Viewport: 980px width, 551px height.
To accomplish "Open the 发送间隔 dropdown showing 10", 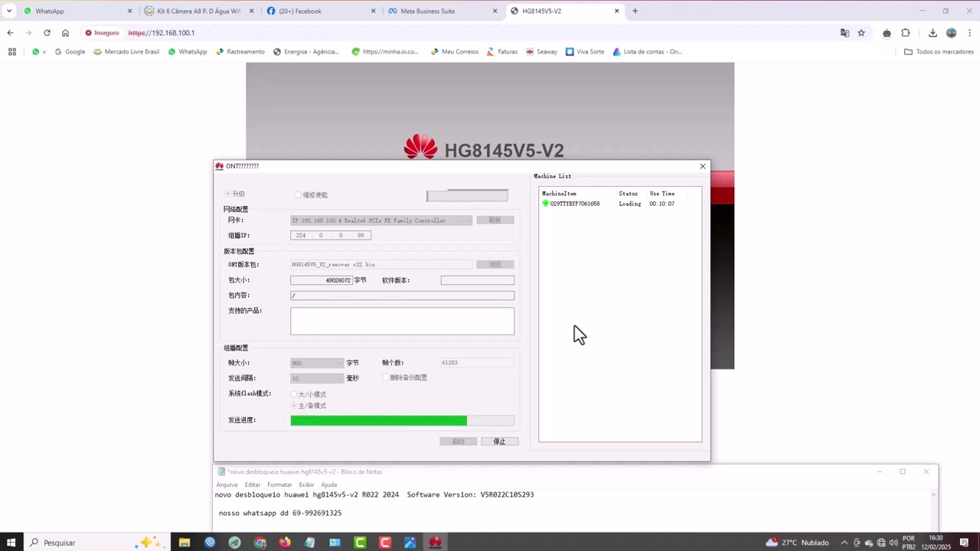I will [317, 378].
